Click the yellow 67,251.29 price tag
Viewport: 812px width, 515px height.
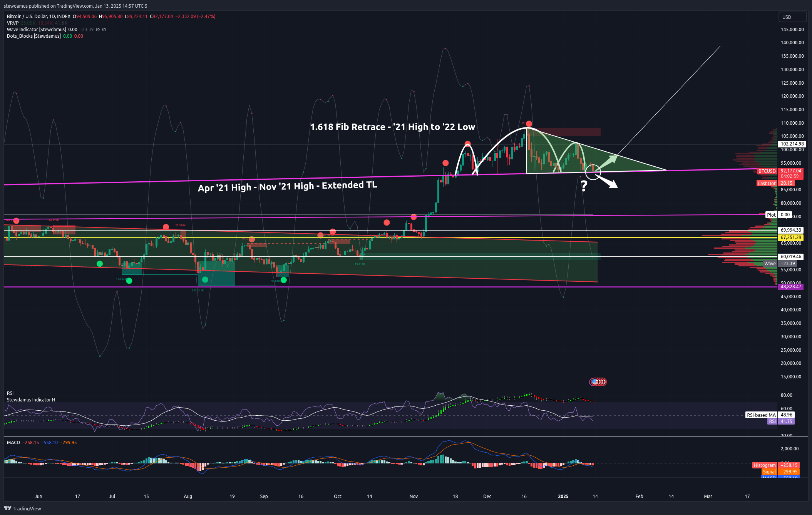[791, 237]
